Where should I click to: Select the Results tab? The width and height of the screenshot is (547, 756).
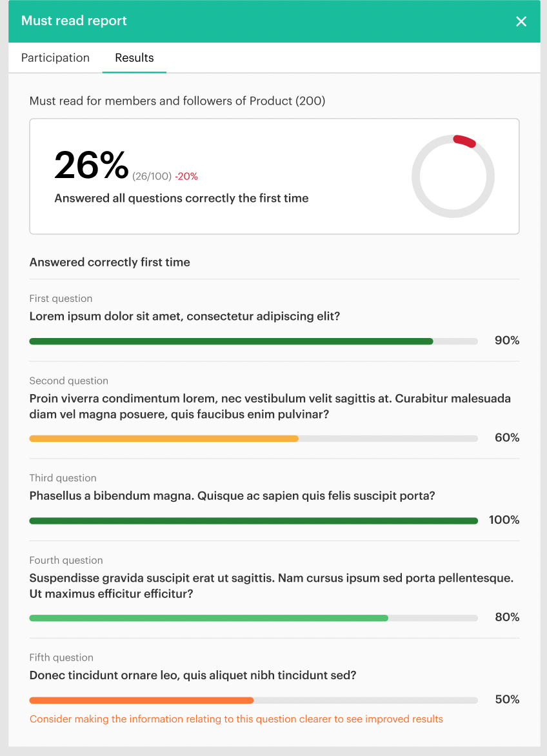click(x=134, y=58)
